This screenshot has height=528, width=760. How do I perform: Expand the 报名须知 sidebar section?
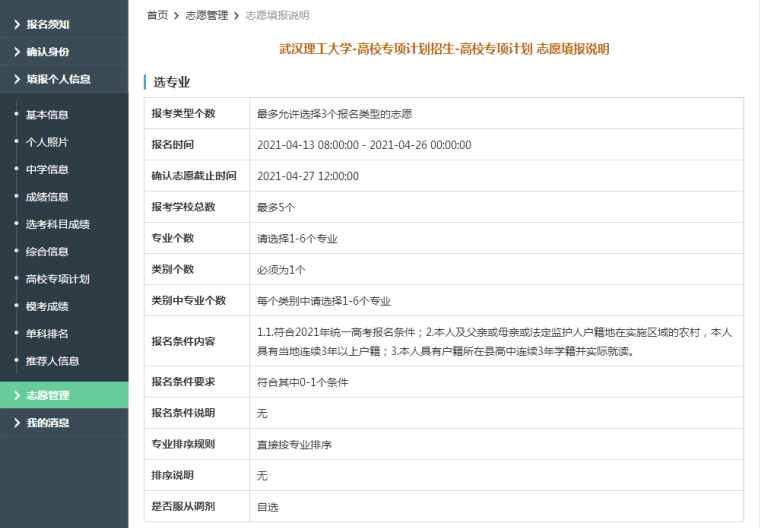[64, 24]
